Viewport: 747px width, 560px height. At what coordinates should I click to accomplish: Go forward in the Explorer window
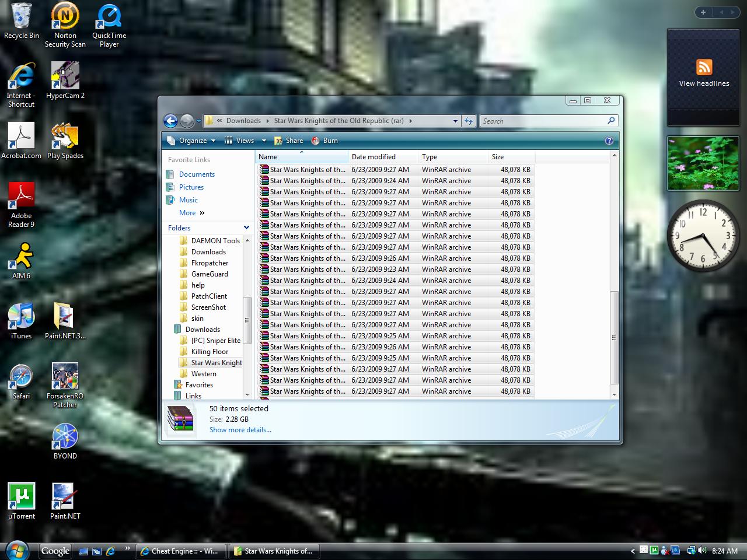click(x=187, y=121)
